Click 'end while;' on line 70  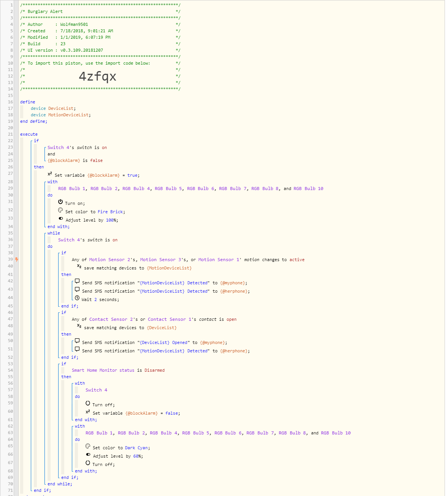(60, 484)
